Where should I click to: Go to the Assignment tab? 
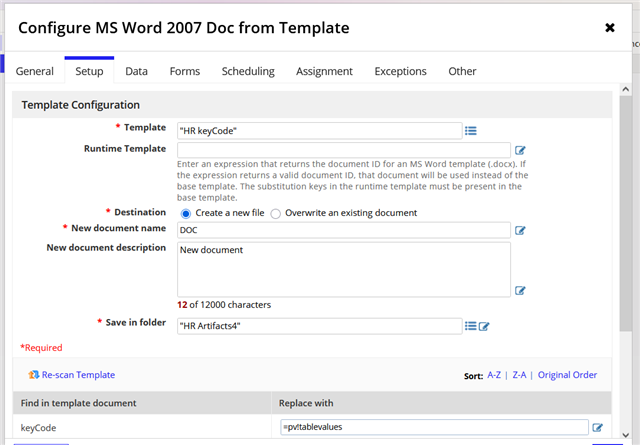(324, 71)
